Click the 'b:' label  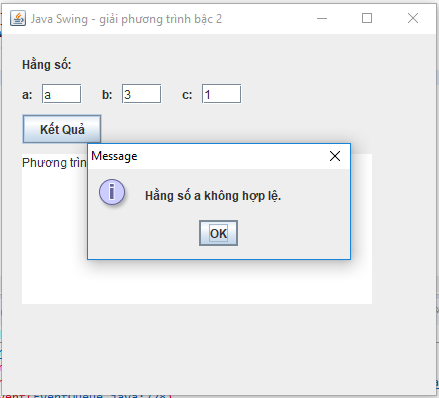[x=107, y=95]
